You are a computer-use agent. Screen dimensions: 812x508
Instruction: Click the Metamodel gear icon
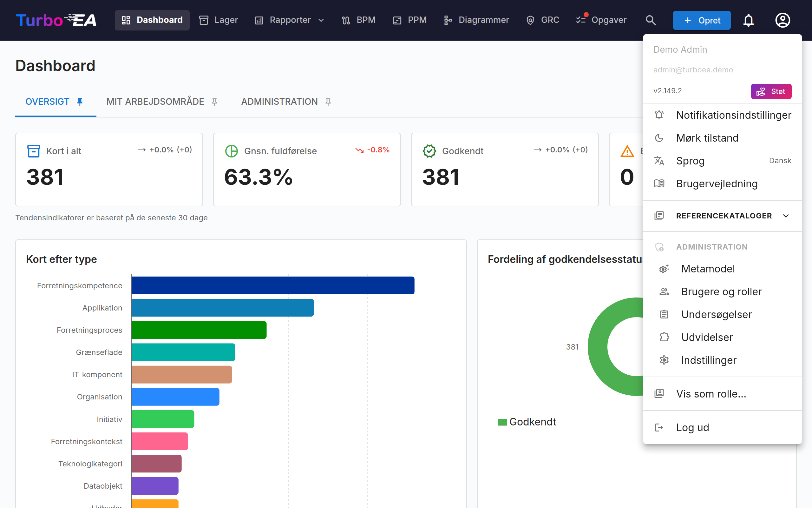coord(664,269)
